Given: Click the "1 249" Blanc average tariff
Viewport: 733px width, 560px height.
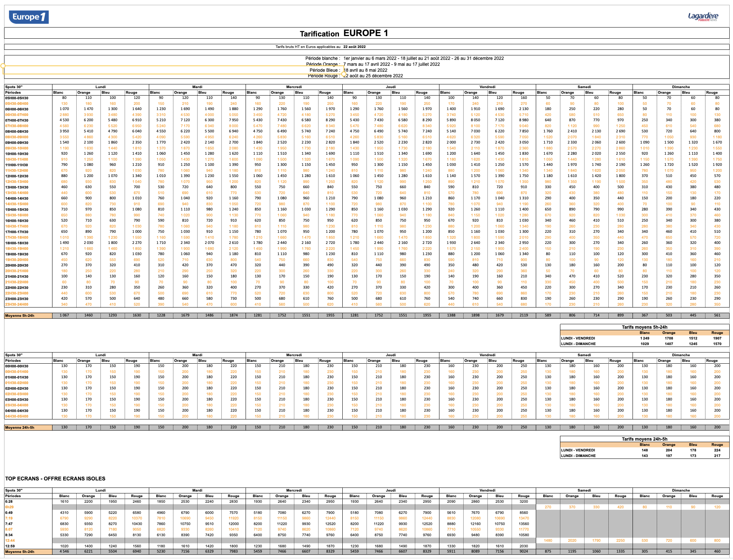Looking at the screenshot, I should click(645, 338).
